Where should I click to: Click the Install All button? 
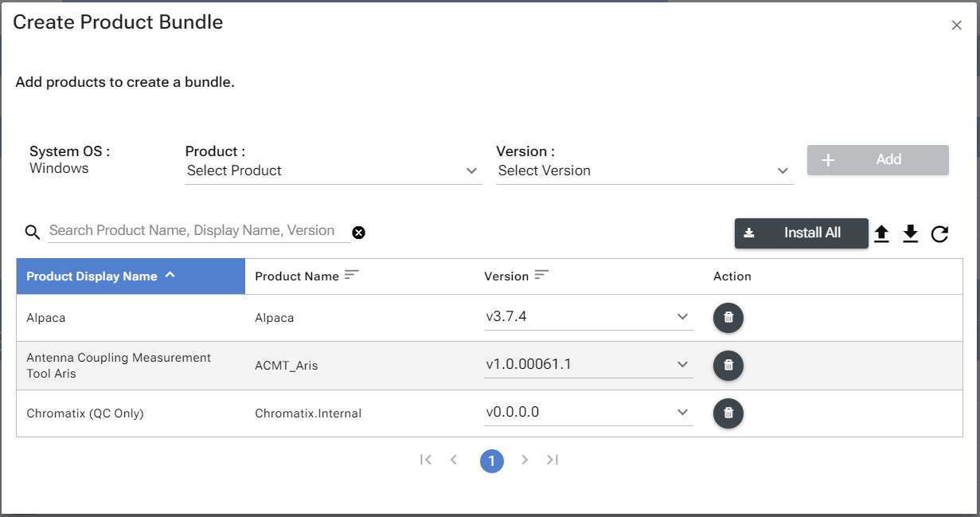click(x=801, y=233)
